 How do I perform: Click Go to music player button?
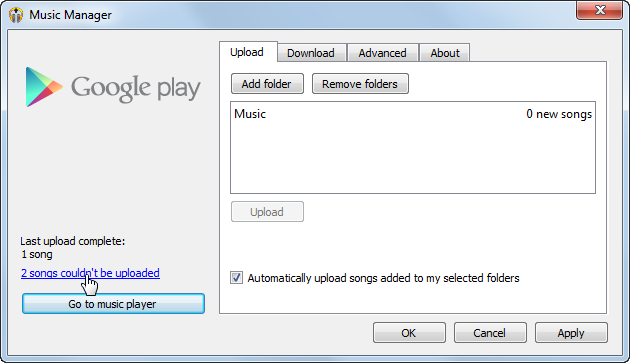coord(113,304)
